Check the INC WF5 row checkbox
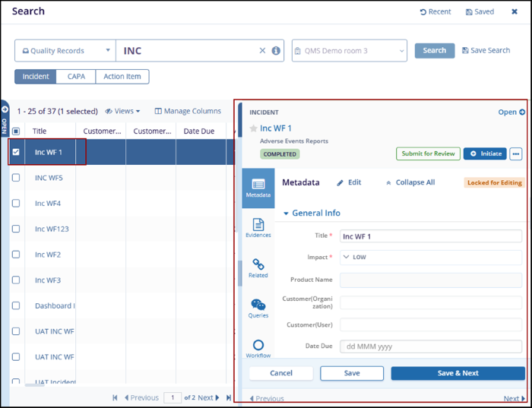The width and height of the screenshot is (532, 408). coord(16,178)
